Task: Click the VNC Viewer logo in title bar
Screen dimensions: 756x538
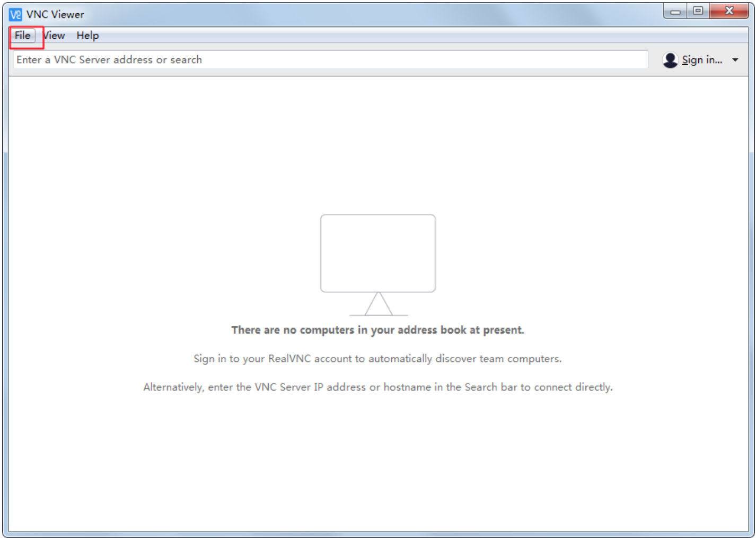Action: (15, 14)
